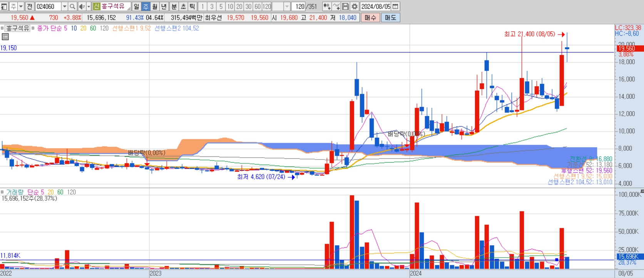Click the volume pane corner resize icon
Viewport: 644px width, 278px height.
[x=642, y=191]
